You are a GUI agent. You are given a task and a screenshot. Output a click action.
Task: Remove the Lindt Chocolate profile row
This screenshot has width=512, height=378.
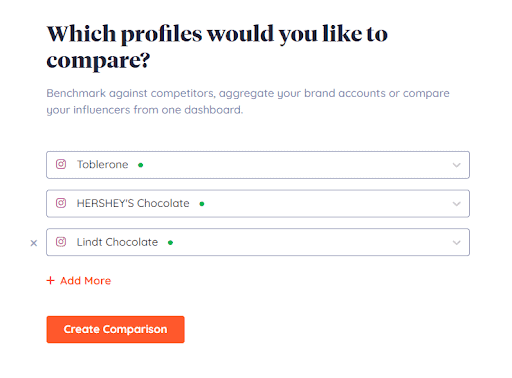pyautogui.click(x=34, y=243)
